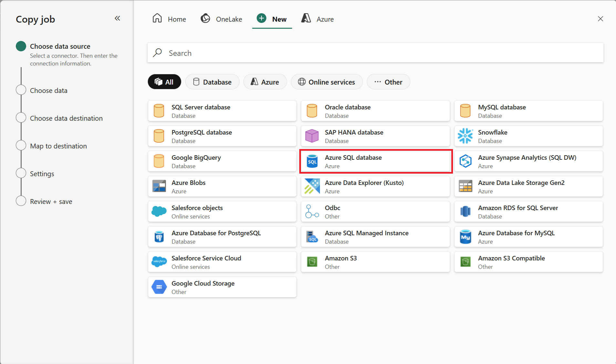Click the SQL Server database cylinder icon

pos(159,111)
